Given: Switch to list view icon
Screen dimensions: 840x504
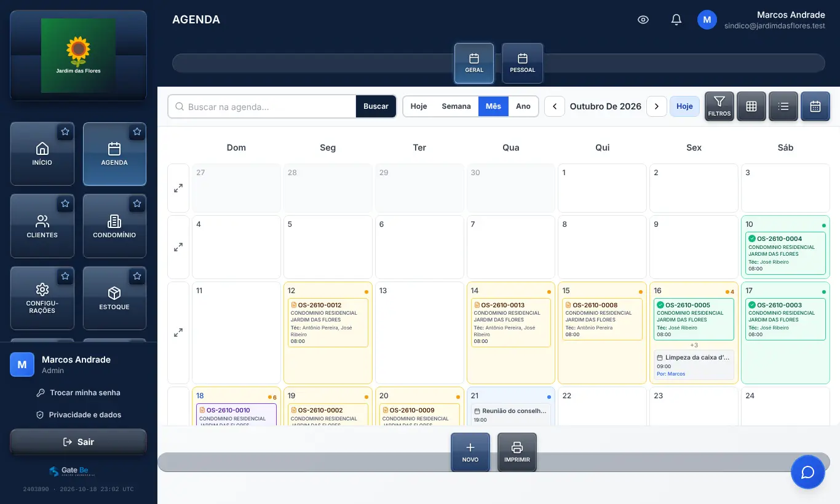Looking at the screenshot, I should click(783, 106).
